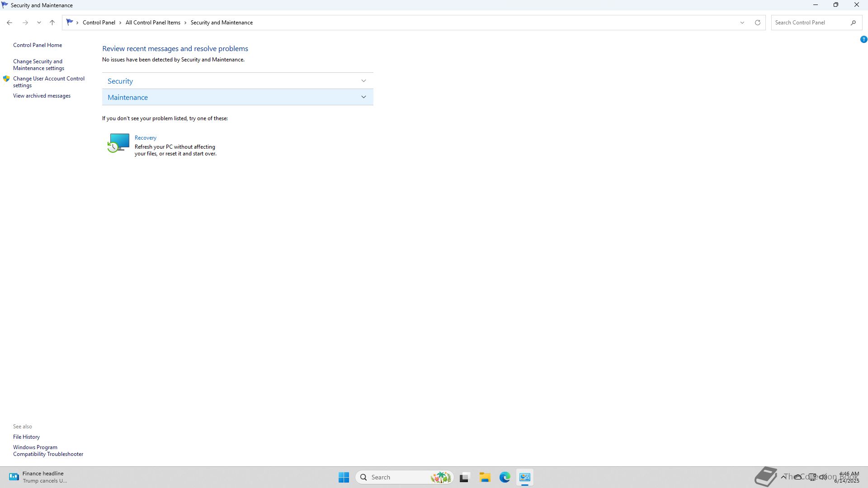
Task: Open the address bar history dropdown
Action: [742, 23]
